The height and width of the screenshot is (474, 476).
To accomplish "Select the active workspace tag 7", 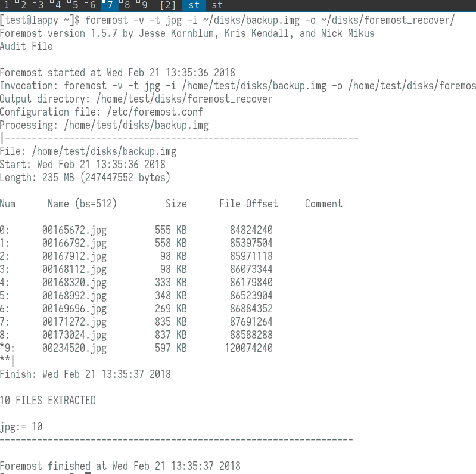I will click(110, 5).
